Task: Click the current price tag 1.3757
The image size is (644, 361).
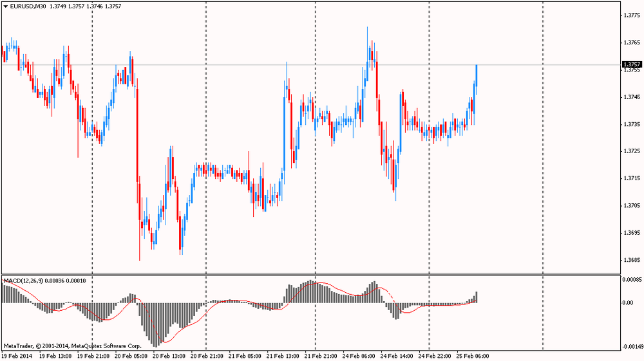Action: coord(632,64)
